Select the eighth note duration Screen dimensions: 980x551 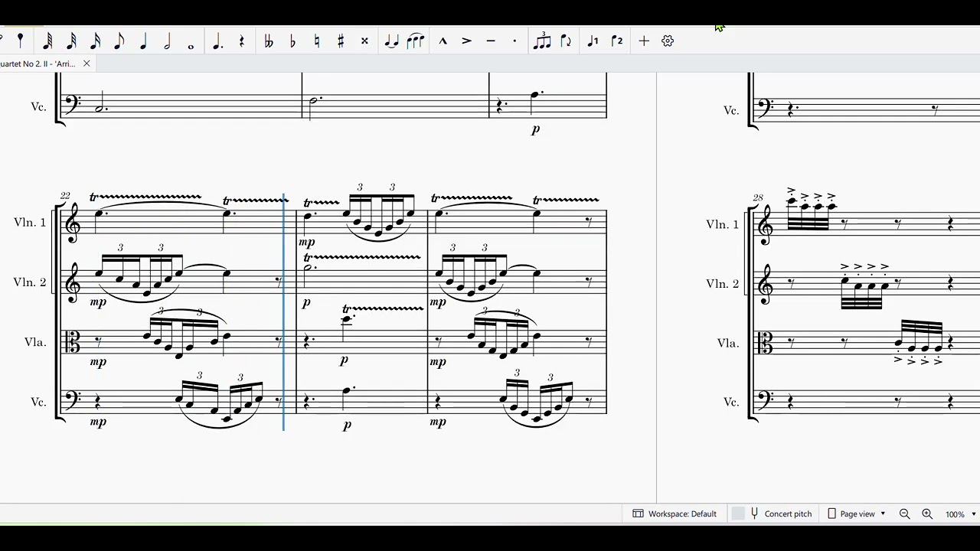119,41
